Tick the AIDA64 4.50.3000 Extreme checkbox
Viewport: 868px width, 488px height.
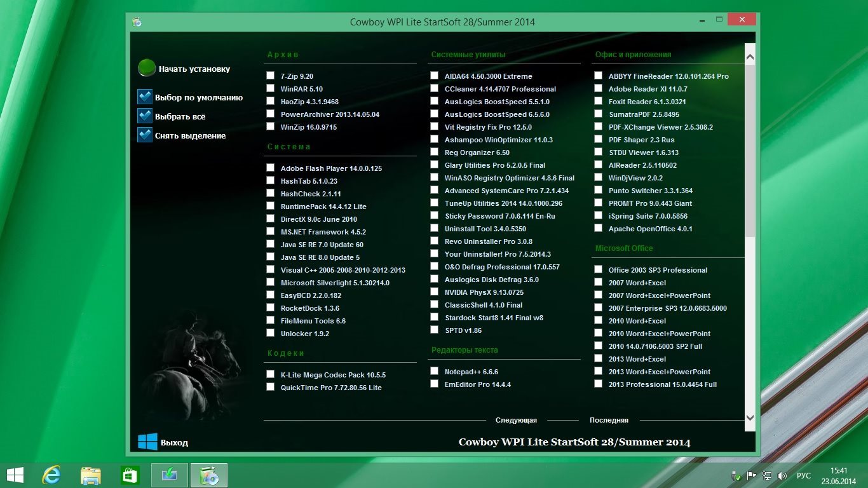(x=435, y=76)
